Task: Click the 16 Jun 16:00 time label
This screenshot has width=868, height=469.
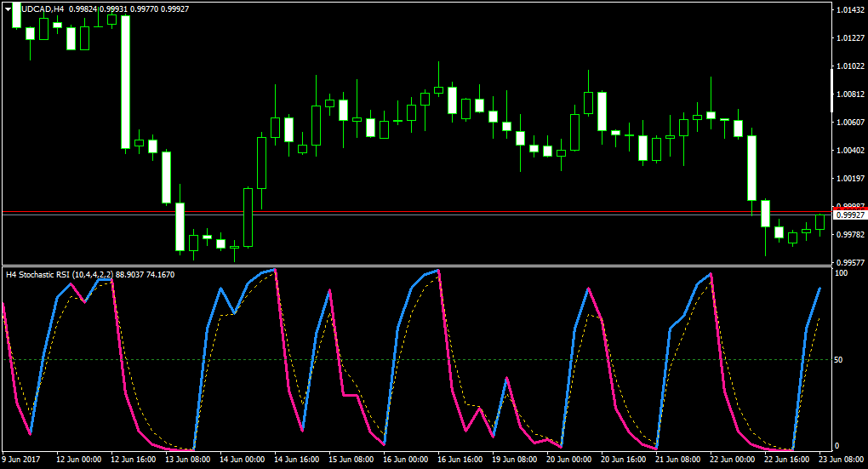Action: pos(460,460)
